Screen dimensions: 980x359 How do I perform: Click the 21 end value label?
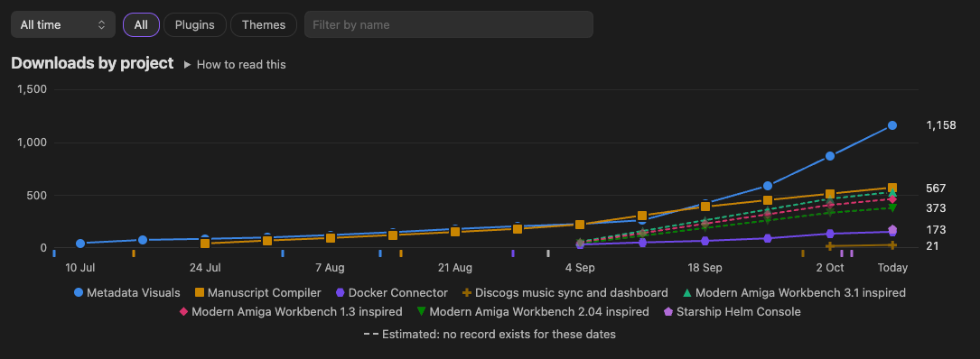coord(932,246)
